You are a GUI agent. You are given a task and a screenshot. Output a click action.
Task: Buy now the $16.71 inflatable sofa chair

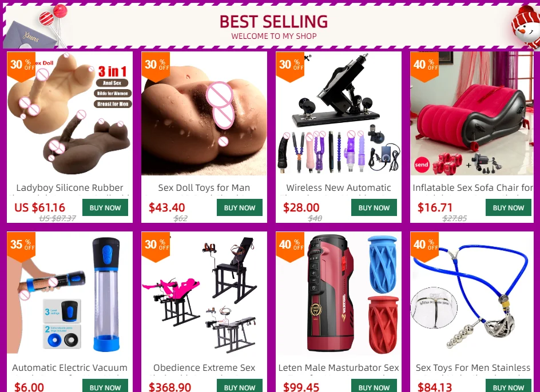509,207
